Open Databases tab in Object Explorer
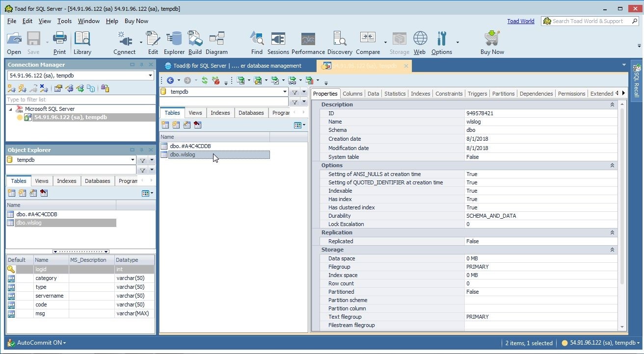 [98, 181]
